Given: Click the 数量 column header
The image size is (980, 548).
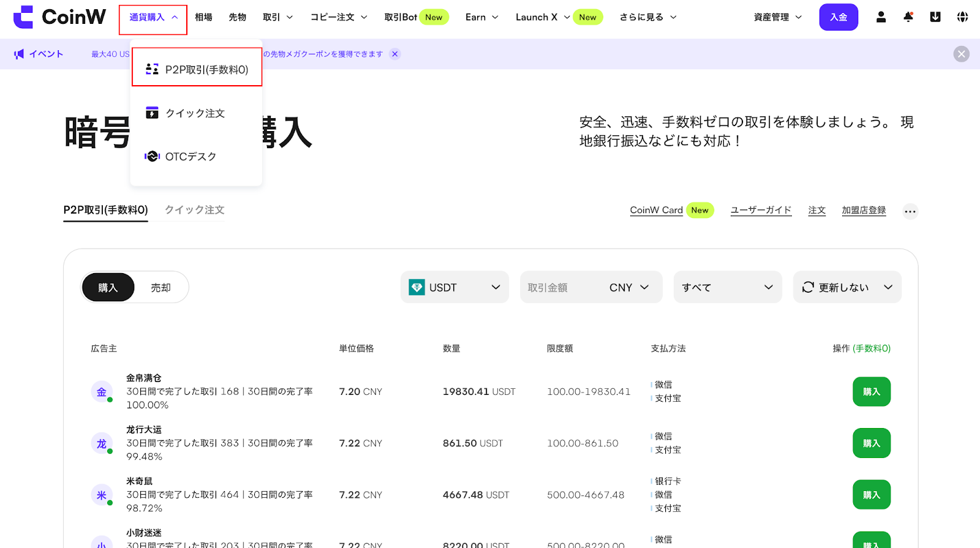Looking at the screenshot, I should click(x=451, y=348).
